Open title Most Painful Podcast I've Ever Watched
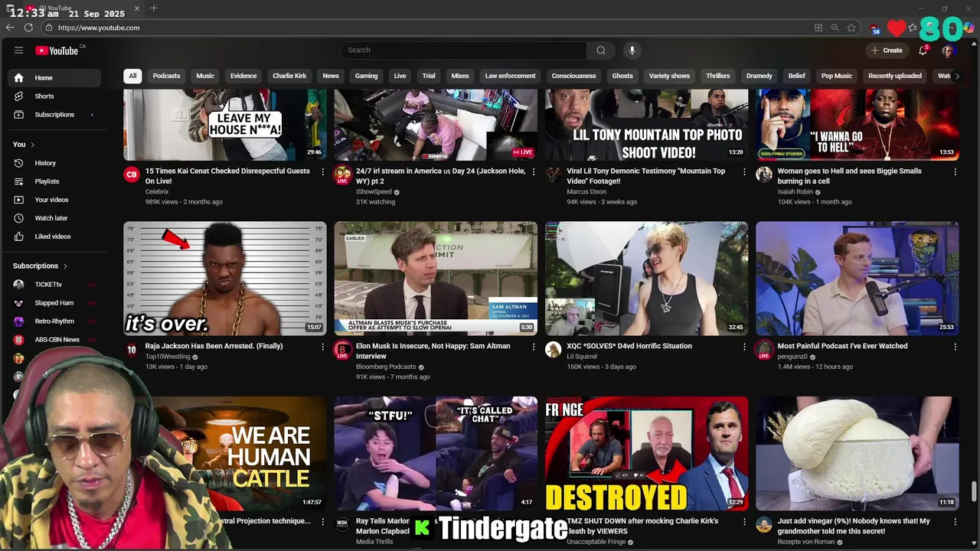The width and height of the screenshot is (980, 551). pyautogui.click(x=842, y=346)
